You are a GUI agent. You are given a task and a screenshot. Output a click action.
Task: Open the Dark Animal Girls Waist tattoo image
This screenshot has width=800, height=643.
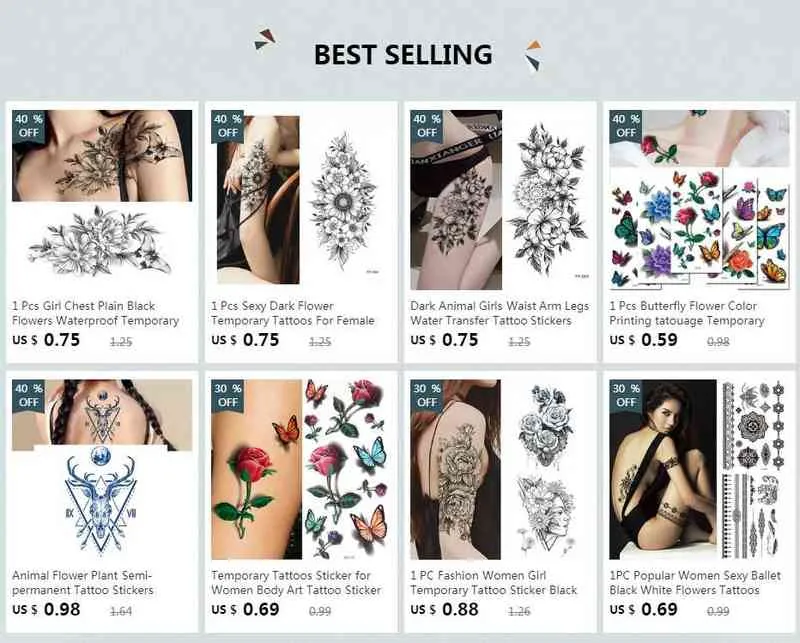coord(500,200)
